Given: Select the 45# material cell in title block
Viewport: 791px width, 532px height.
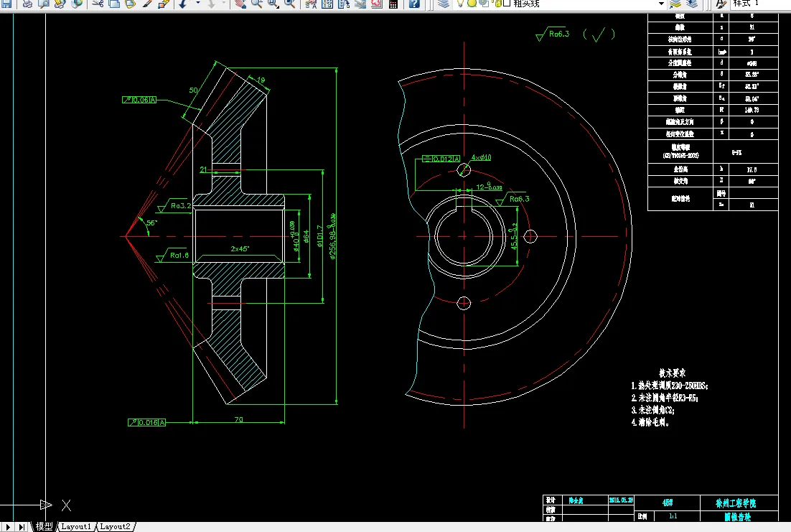Looking at the screenshot, I should point(668,503).
